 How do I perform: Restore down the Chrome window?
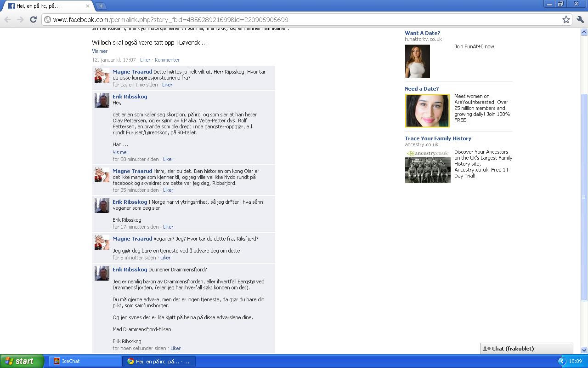561,4
